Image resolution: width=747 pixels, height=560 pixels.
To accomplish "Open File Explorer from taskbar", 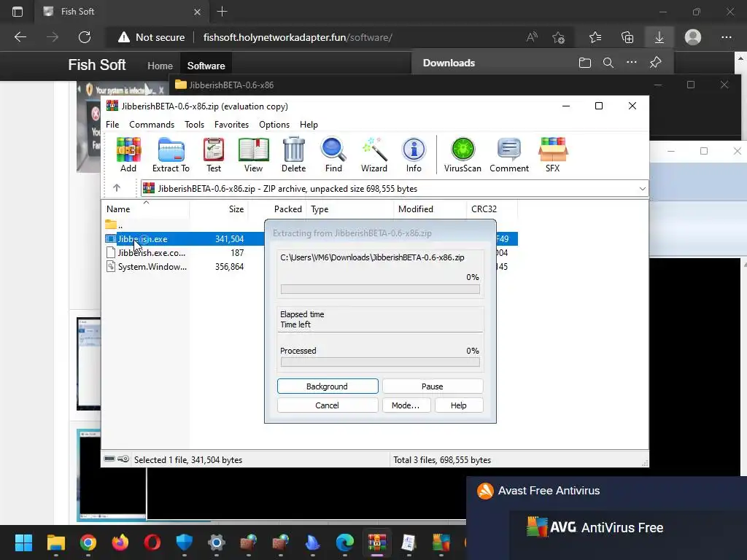I will coord(55,542).
